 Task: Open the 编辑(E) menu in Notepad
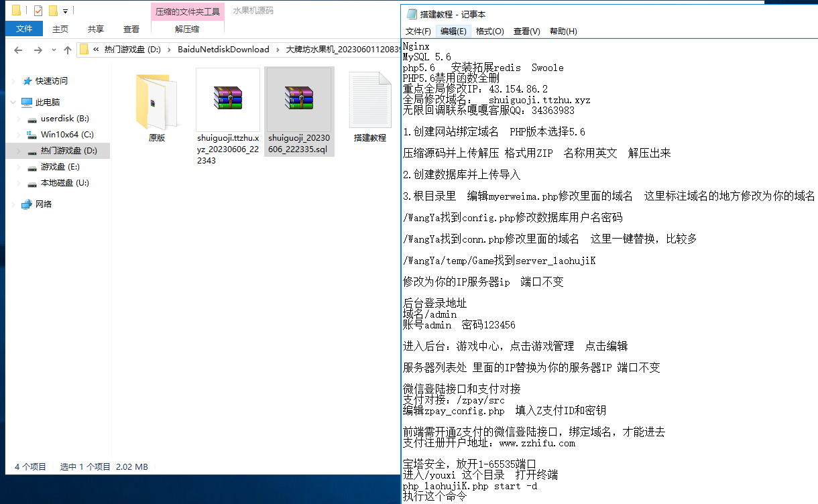[453, 31]
